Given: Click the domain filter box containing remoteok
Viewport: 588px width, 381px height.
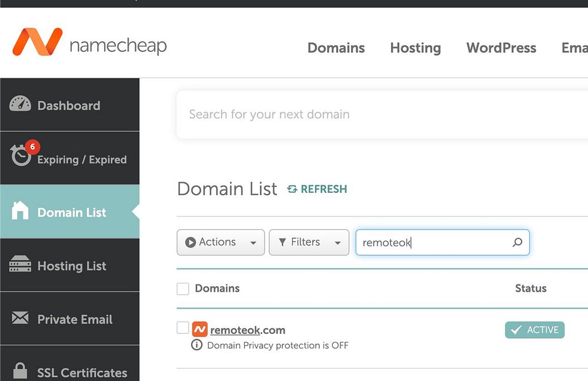Looking at the screenshot, I should (443, 242).
